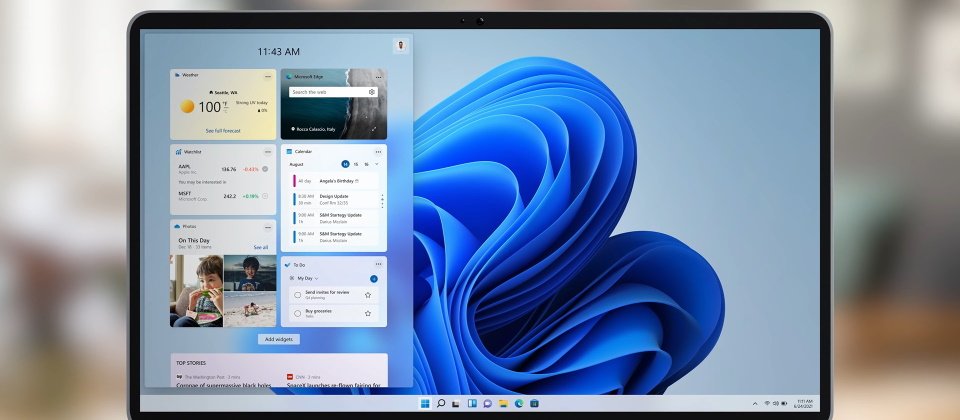Viewport: 960px width, 420px height.
Task: Open To Do widget more options
Action: pyautogui.click(x=378, y=264)
